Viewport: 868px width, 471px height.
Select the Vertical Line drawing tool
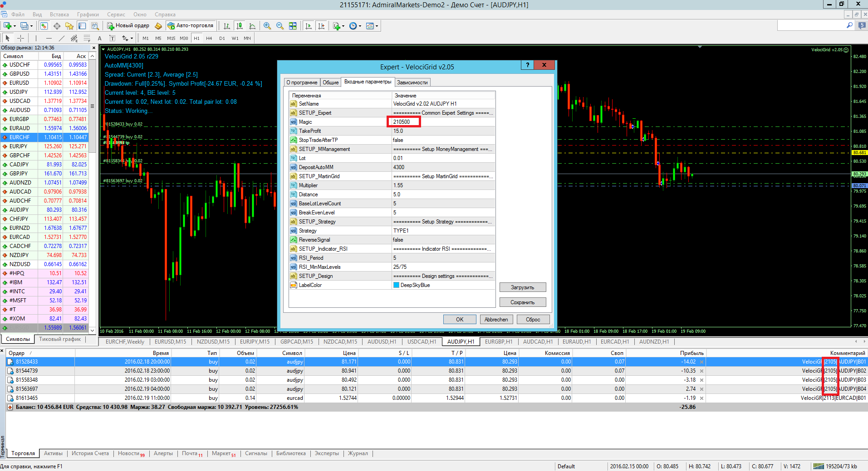click(x=36, y=38)
